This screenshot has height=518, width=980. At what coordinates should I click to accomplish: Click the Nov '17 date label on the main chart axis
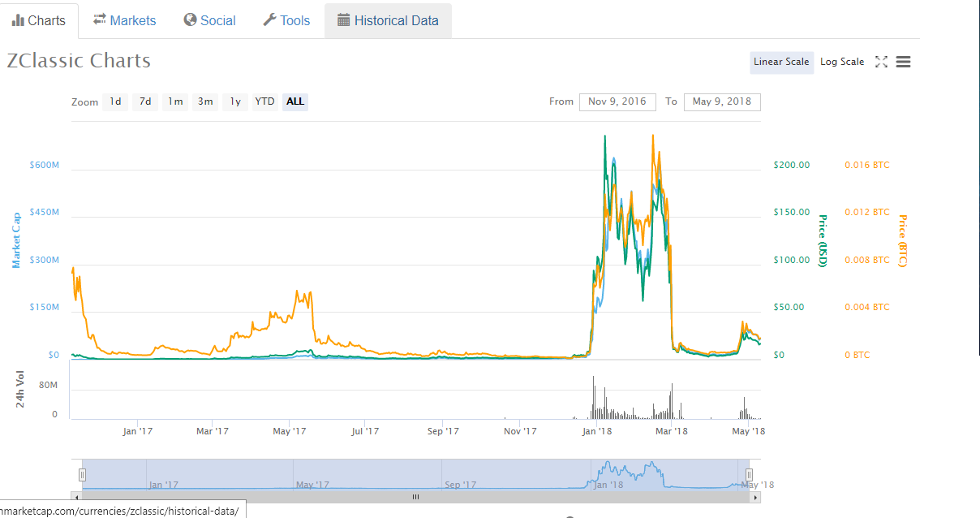(520, 431)
